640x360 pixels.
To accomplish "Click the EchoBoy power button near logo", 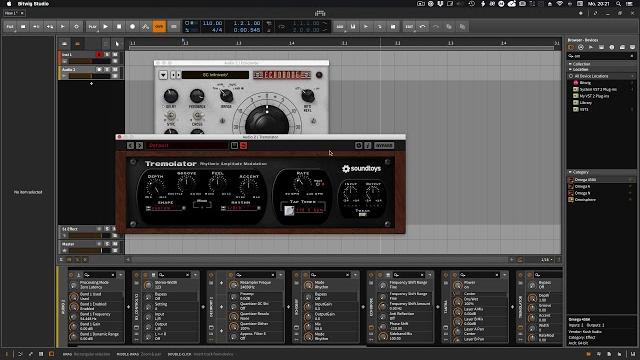I will coord(319,75).
